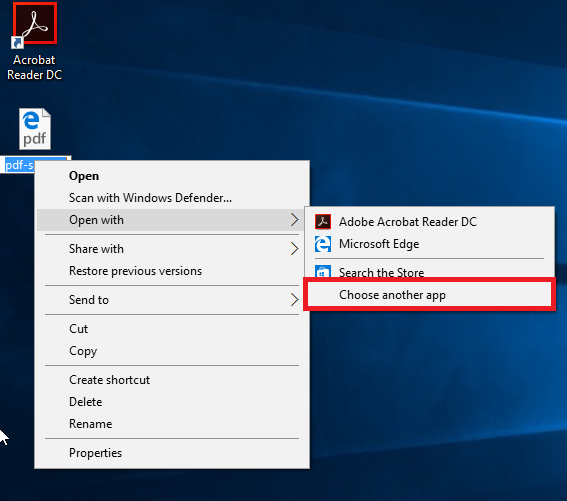Expand the Open with submenu arrow
Screen dimensions: 567x501
coord(294,220)
